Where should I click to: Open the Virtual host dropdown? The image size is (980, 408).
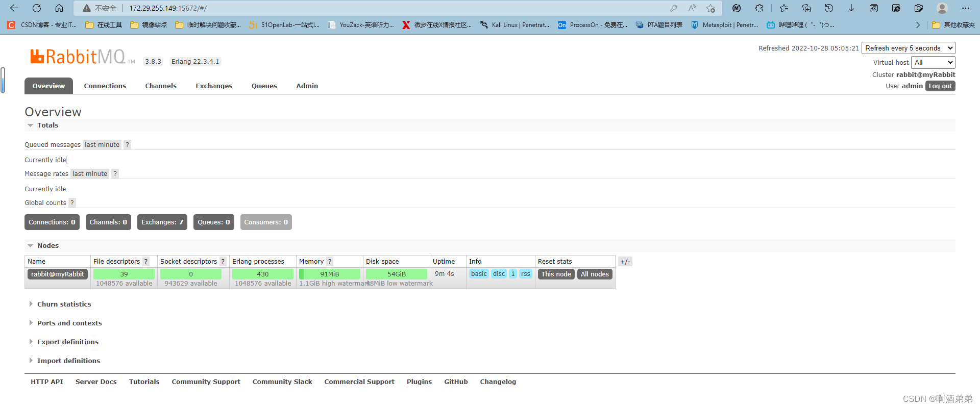pos(933,62)
